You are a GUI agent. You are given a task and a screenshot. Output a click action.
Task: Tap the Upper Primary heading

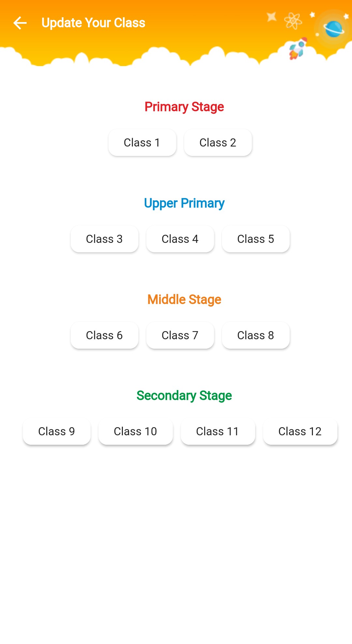184,203
